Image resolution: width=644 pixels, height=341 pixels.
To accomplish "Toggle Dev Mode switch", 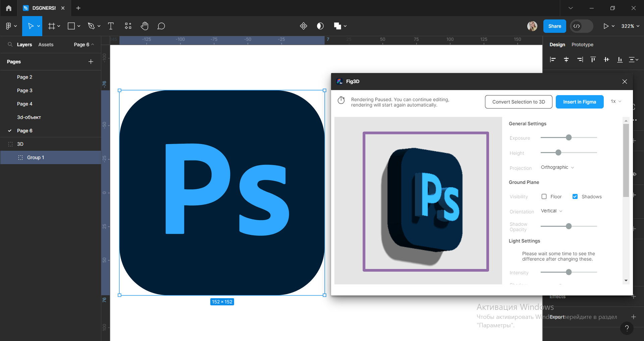I will point(582,26).
